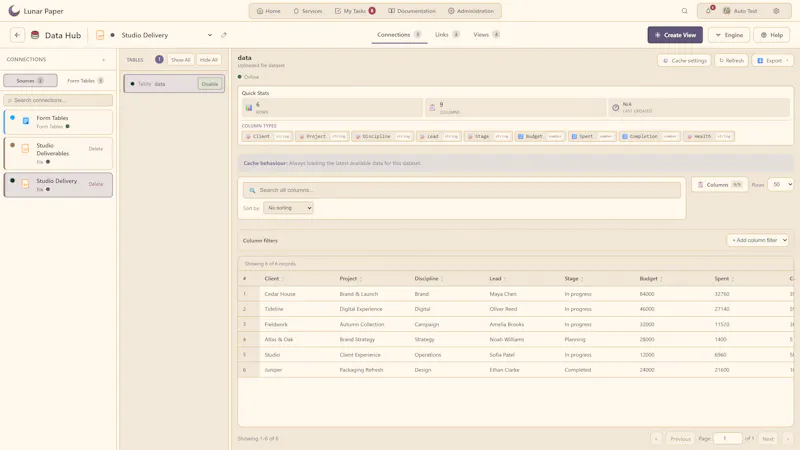
Task: Open Administration
Action: coord(471,11)
